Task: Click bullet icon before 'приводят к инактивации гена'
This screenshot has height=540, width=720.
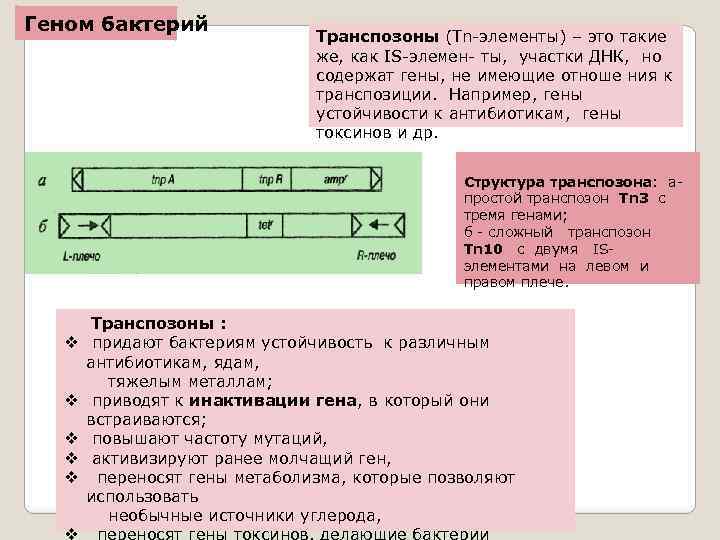Action: 72,400
